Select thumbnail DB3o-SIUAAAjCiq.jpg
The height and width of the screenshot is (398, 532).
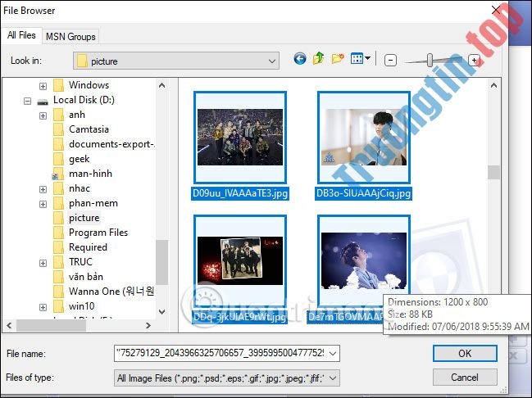point(364,138)
